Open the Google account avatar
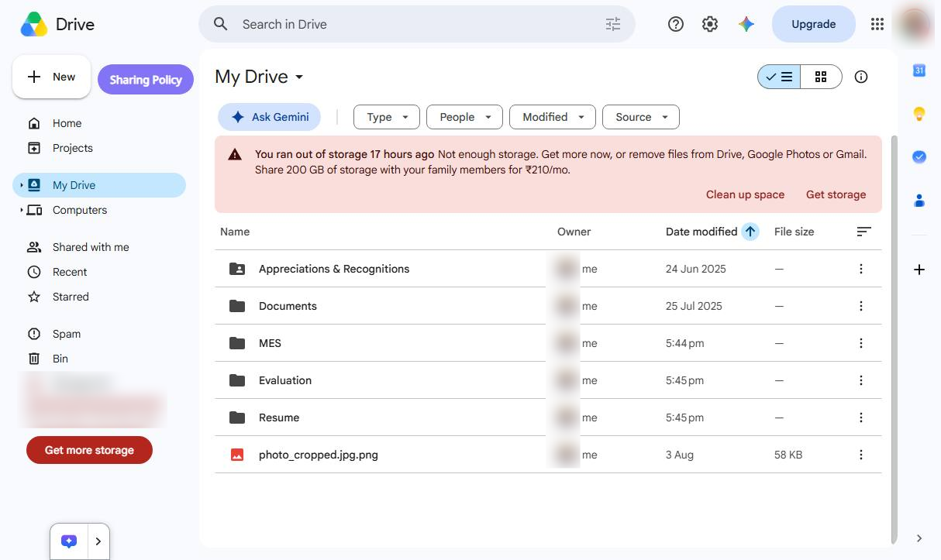941x560 pixels. coord(915,22)
